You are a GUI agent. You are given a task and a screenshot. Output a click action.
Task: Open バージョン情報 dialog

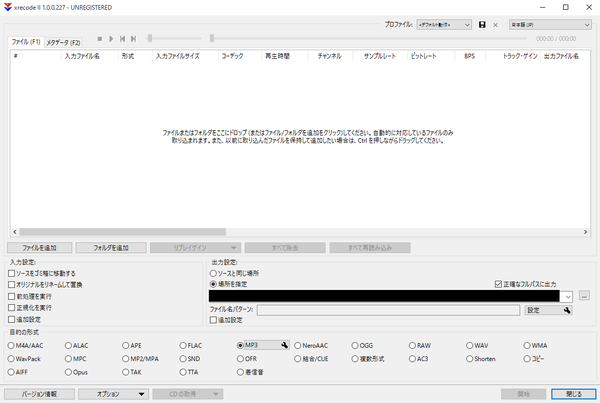(x=39, y=394)
